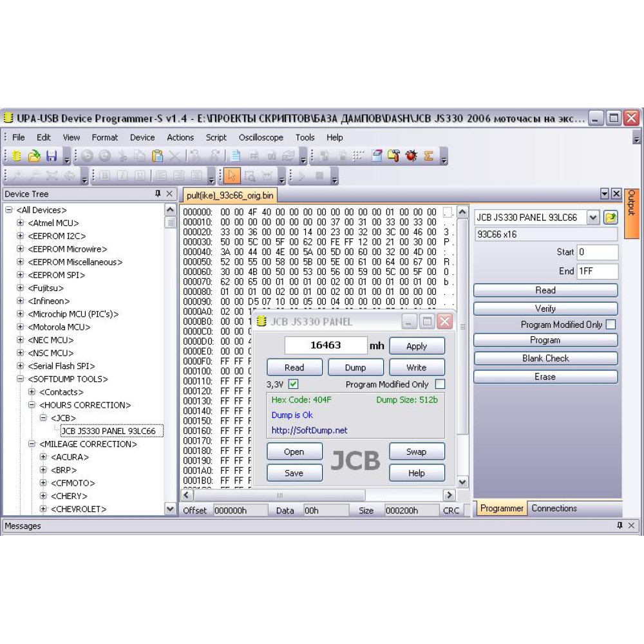Click the zoom region magnifier tool icon

pos(249,176)
